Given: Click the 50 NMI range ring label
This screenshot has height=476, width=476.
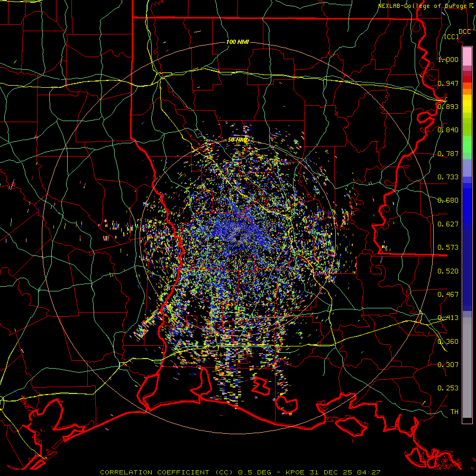Looking at the screenshot, I should pyautogui.click(x=237, y=140).
